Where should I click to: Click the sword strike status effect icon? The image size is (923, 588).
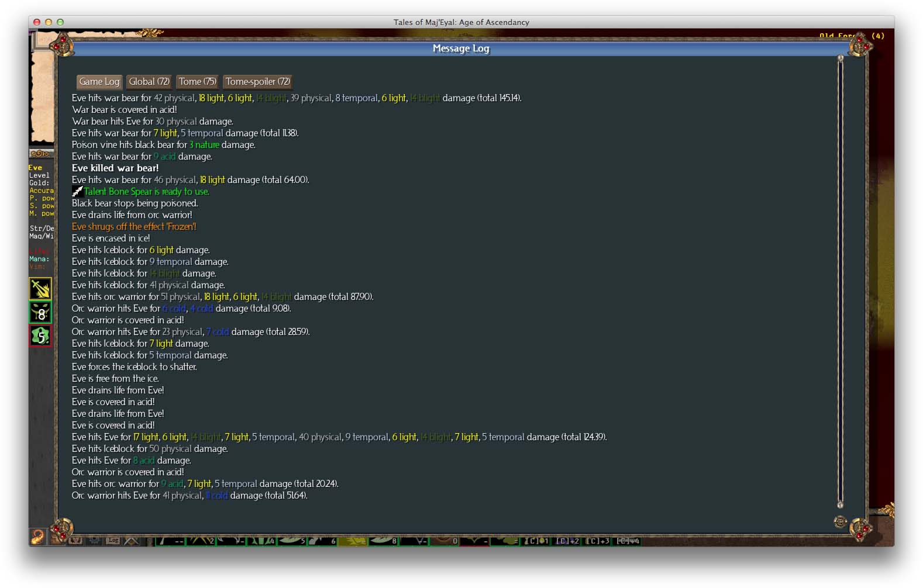[x=40, y=289]
